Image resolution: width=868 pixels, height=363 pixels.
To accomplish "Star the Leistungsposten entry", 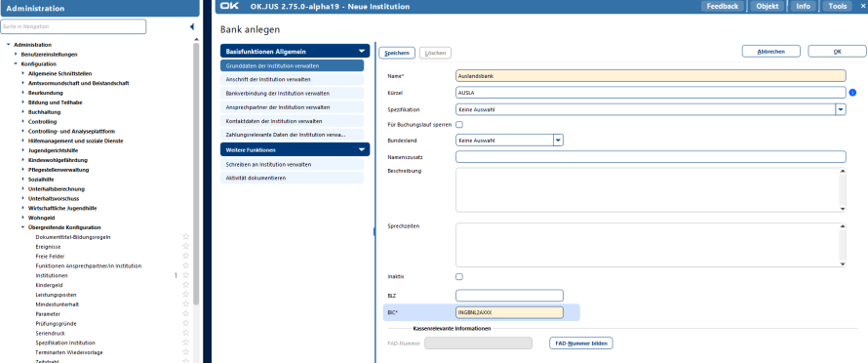I will pyautogui.click(x=186, y=295).
